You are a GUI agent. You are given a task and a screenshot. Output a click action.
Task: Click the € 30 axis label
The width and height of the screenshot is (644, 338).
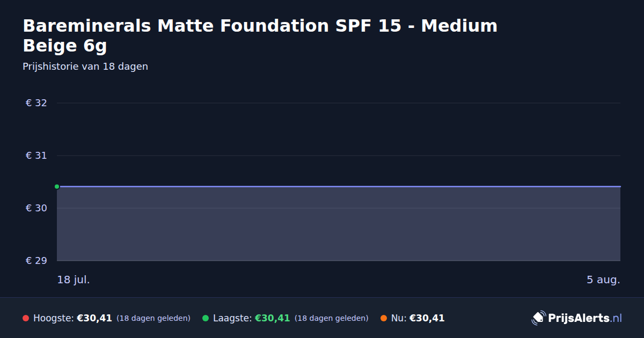(36, 208)
